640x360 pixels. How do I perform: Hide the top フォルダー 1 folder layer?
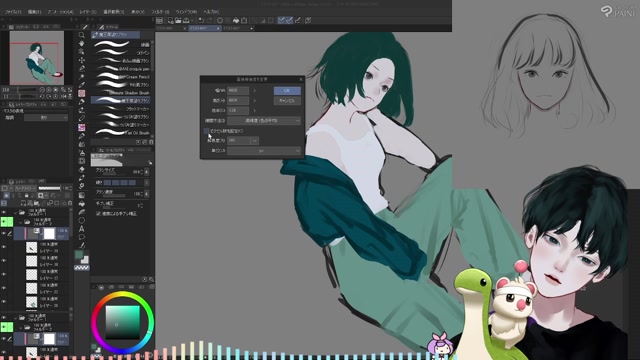(4, 212)
